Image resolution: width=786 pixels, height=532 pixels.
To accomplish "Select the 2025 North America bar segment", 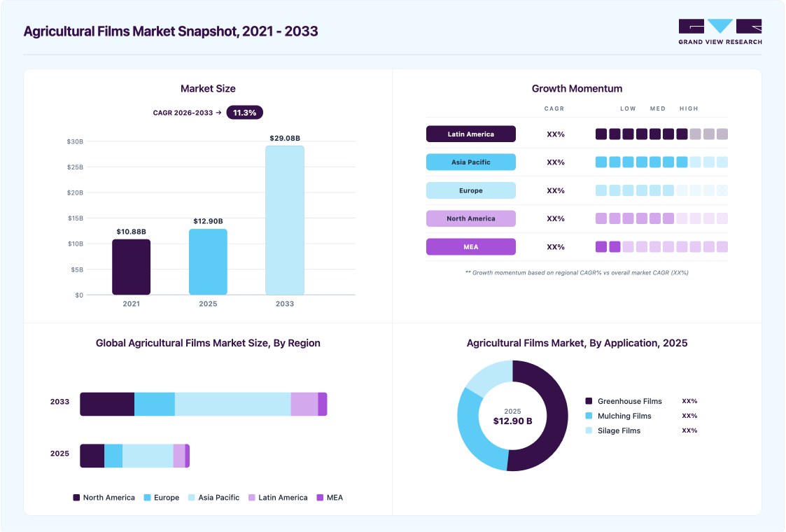I will [x=92, y=456].
